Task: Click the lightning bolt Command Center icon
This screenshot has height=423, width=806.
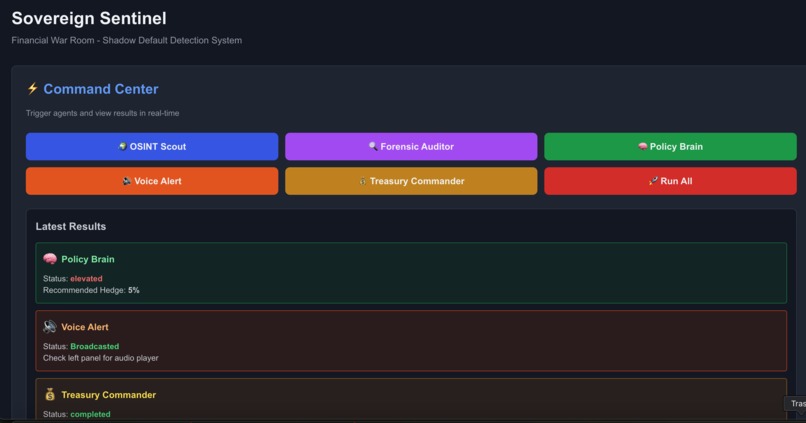Action: click(32, 88)
